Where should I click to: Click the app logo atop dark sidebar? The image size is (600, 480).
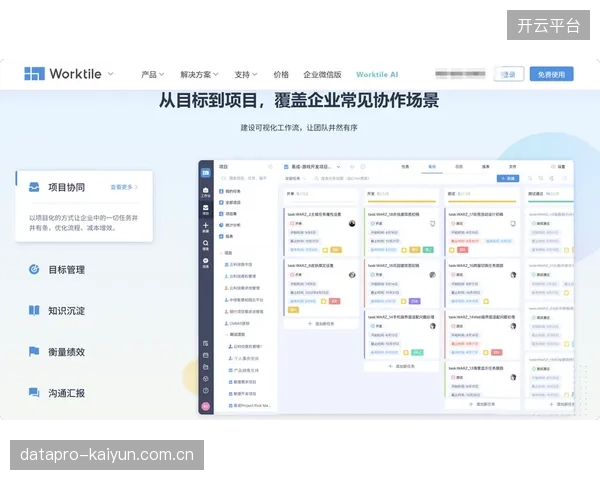click(x=206, y=173)
